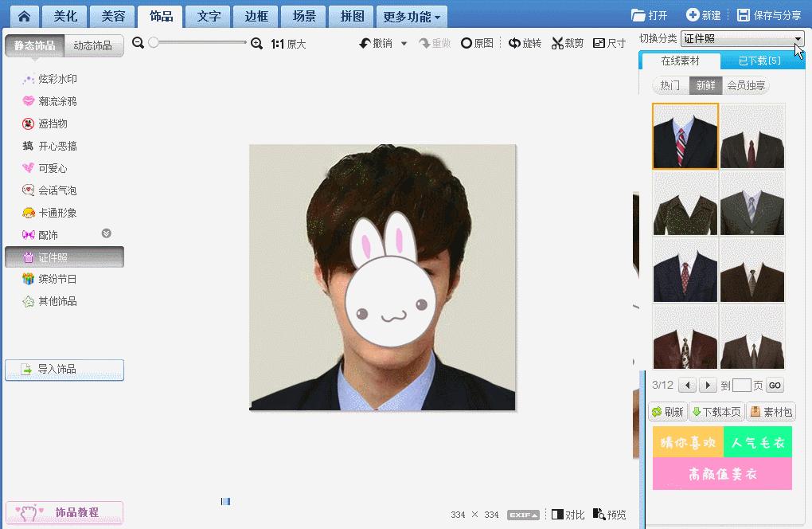Switch to the 文字 tab
This screenshot has width=812, height=529.
coord(209,17)
